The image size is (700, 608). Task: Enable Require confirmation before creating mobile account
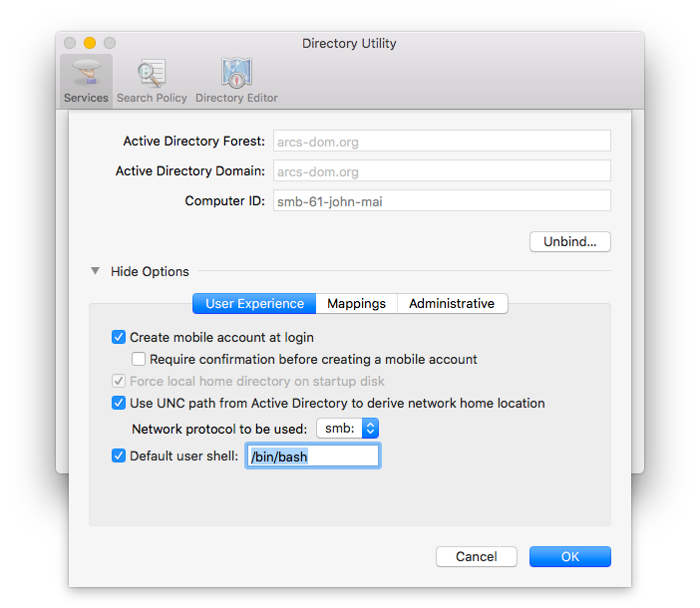tap(139, 359)
